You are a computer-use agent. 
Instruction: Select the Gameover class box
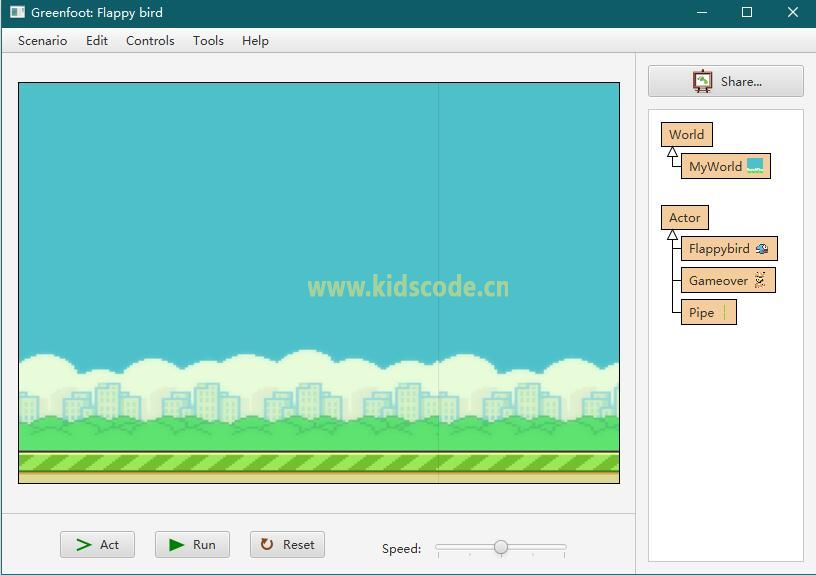(728, 280)
